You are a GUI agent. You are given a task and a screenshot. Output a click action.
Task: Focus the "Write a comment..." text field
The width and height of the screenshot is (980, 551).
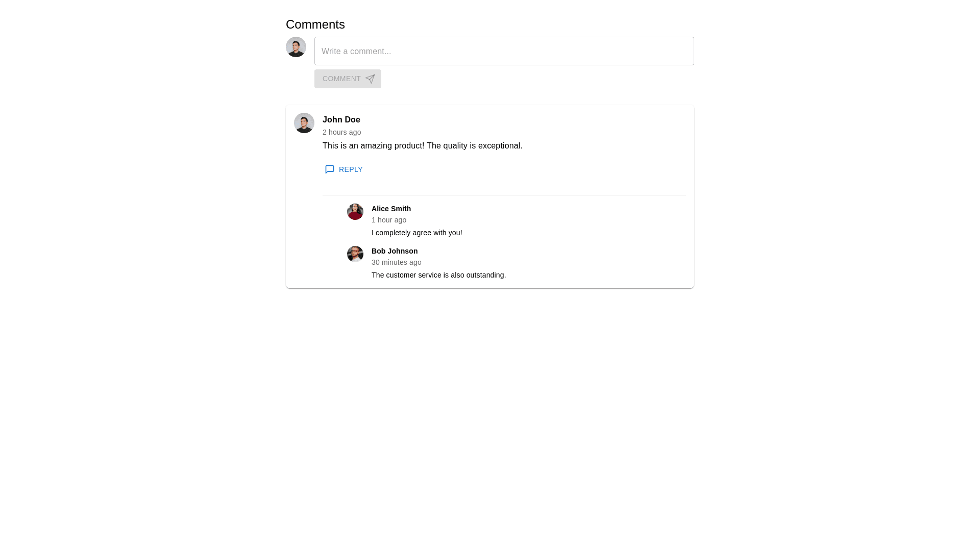click(504, 51)
